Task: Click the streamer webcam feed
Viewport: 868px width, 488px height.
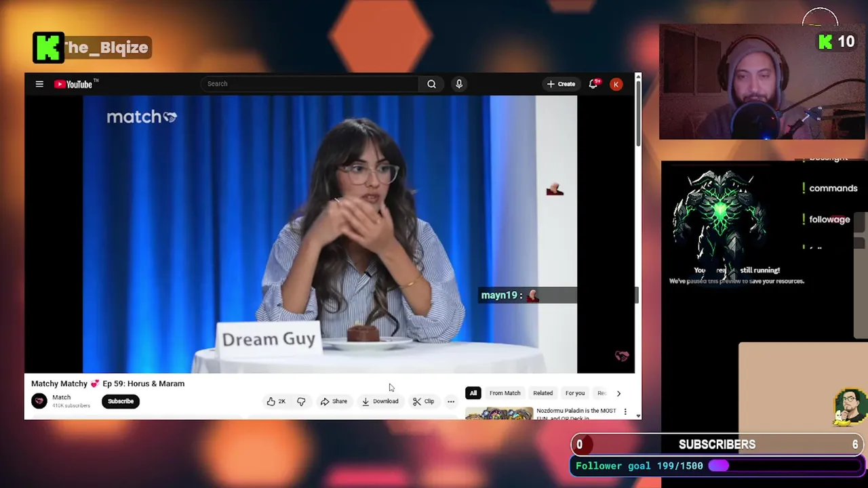Action: coord(762,82)
